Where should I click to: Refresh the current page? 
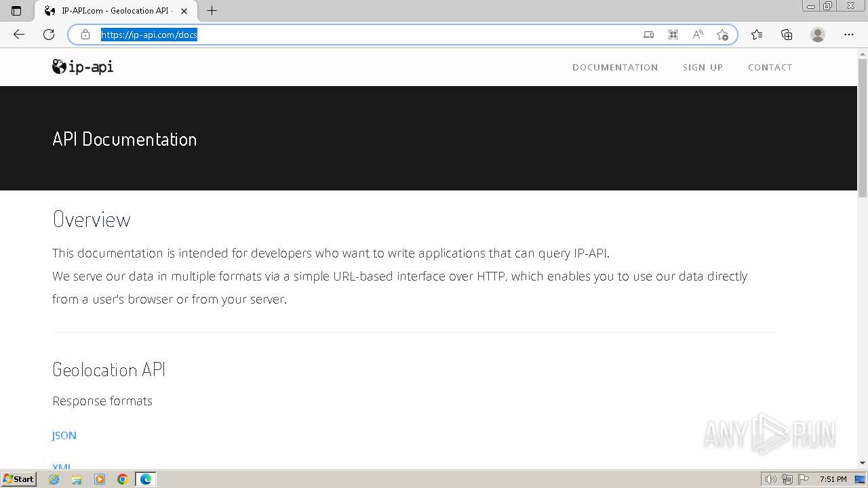point(49,35)
